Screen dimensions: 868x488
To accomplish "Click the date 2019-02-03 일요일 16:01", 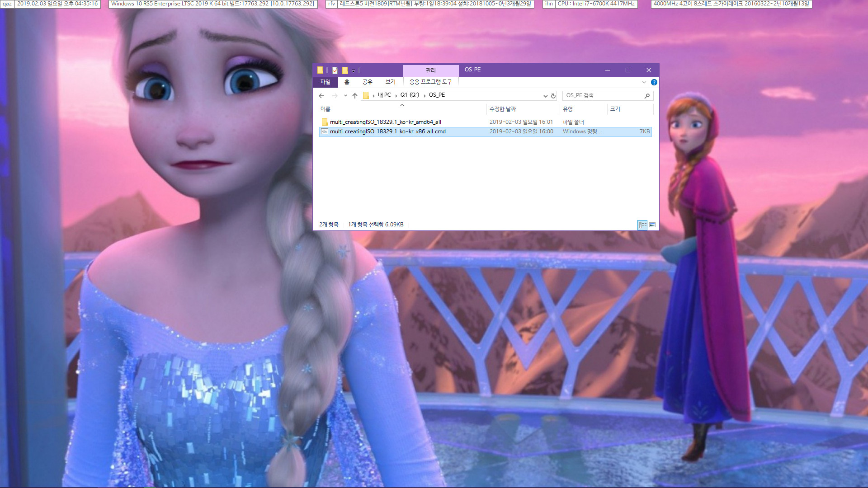I will coord(521,122).
